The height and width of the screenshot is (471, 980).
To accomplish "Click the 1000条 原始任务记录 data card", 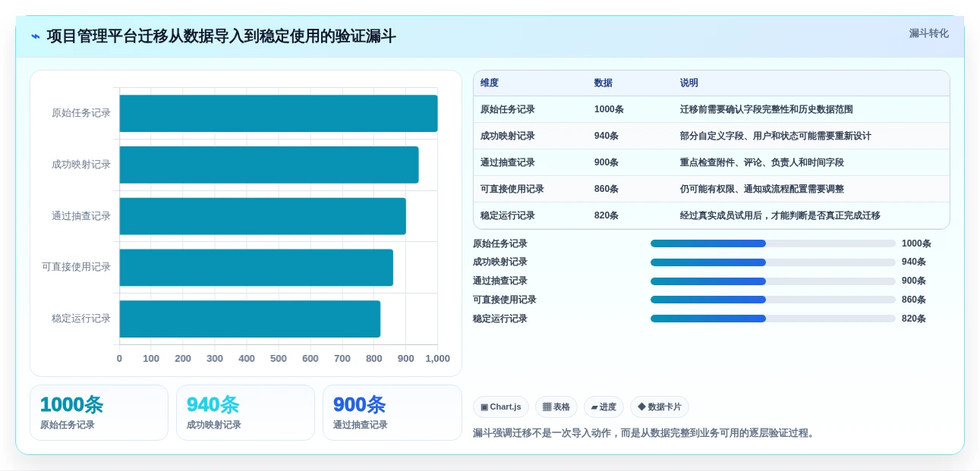I will tap(99, 413).
